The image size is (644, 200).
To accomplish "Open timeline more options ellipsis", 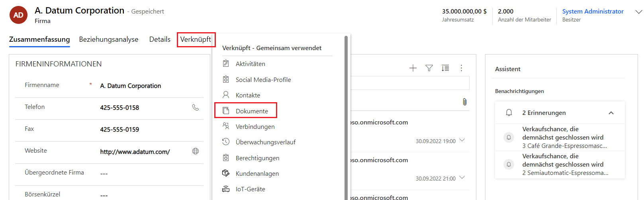I will pyautogui.click(x=461, y=68).
